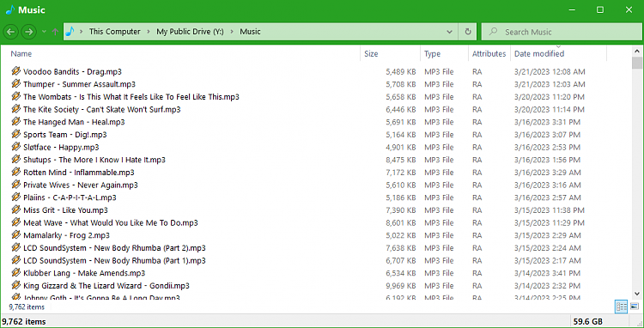Click the Music title bar icon

point(9,9)
